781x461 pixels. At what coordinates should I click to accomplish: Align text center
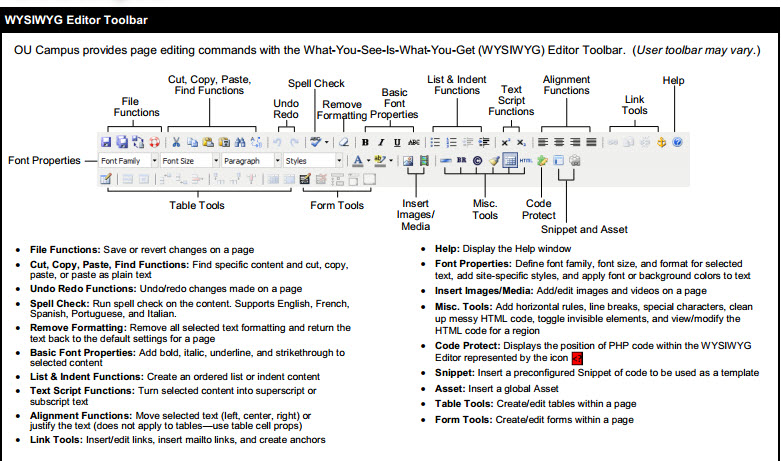559,142
